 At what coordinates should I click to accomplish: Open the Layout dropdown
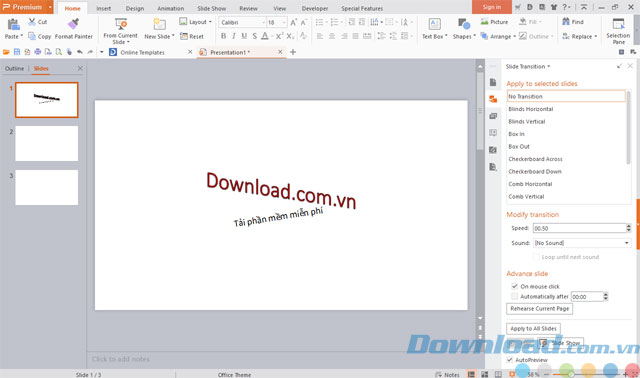pos(196,22)
